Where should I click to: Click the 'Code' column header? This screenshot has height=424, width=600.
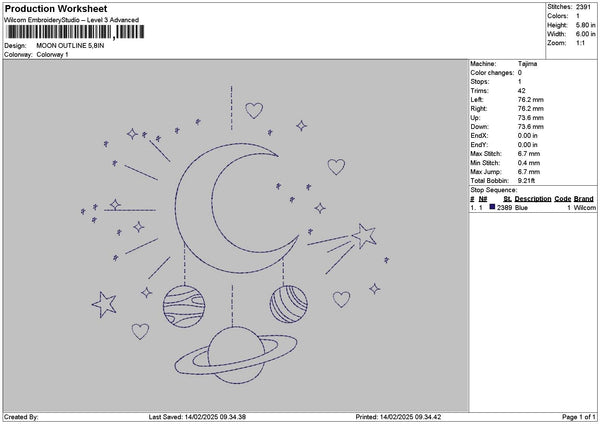[562, 199]
